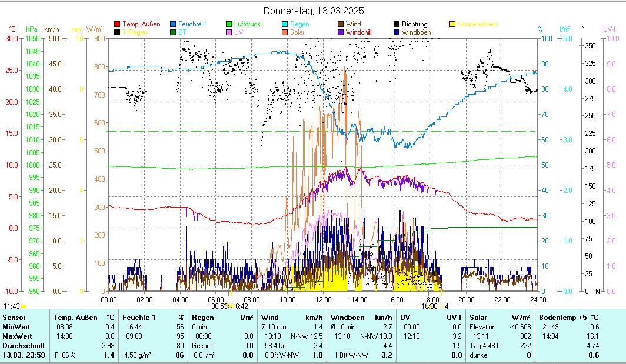Select the 'MaxWert' row label
Screen dimensions: 626x364
point(17,336)
